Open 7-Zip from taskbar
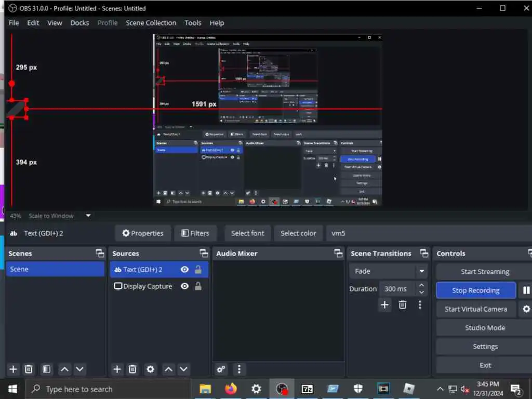This screenshot has height=399, width=532. (307, 389)
